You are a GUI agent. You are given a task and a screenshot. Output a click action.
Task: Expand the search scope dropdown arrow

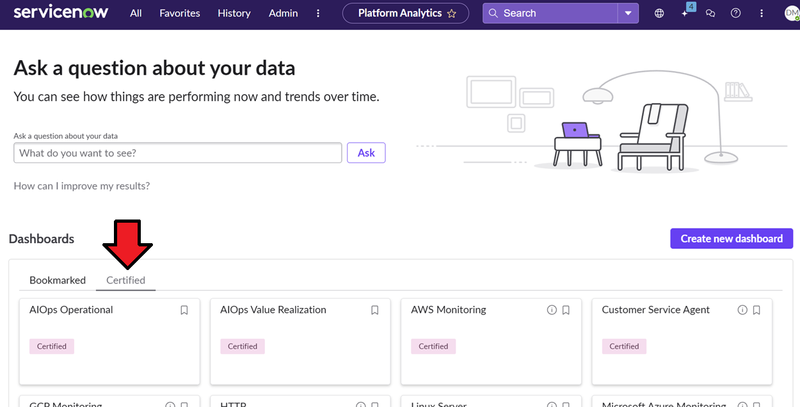[x=627, y=14]
